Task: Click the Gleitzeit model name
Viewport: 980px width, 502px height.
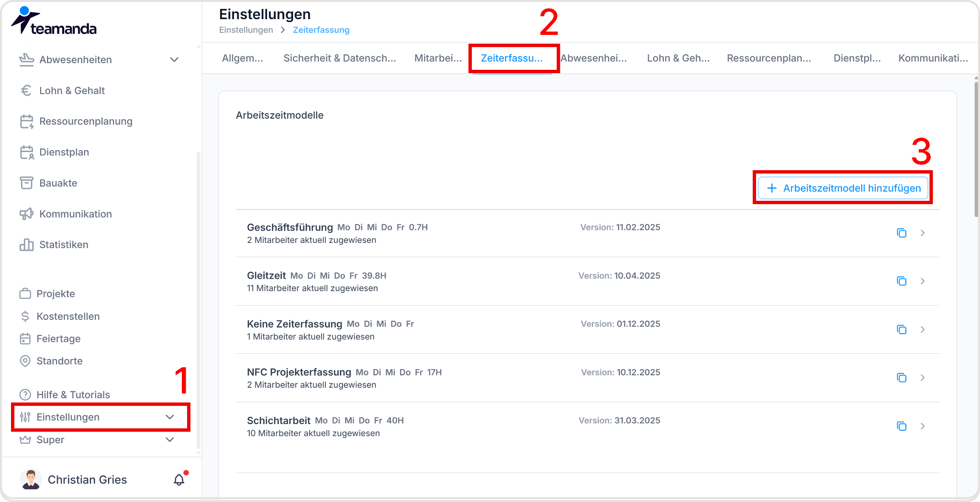Action: tap(267, 276)
